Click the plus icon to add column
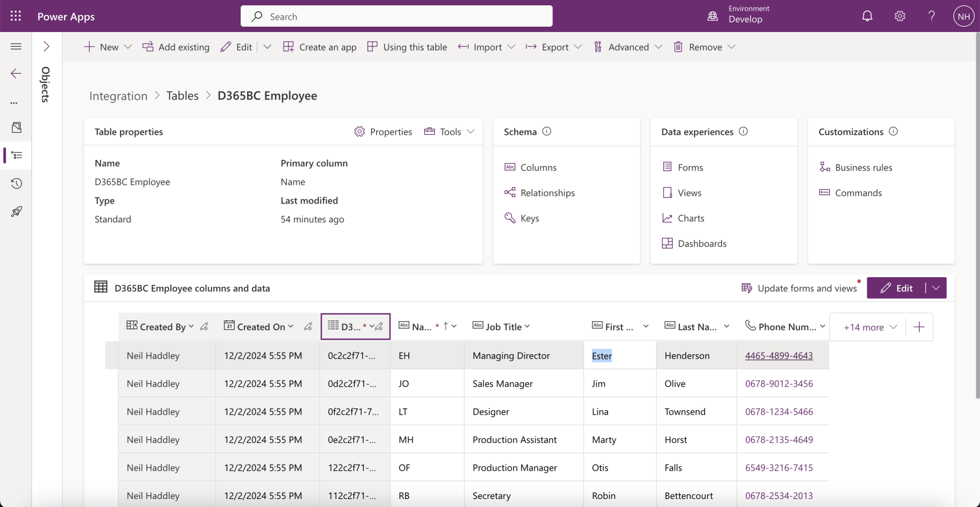The image size is (980, 507). click(919, 327)
